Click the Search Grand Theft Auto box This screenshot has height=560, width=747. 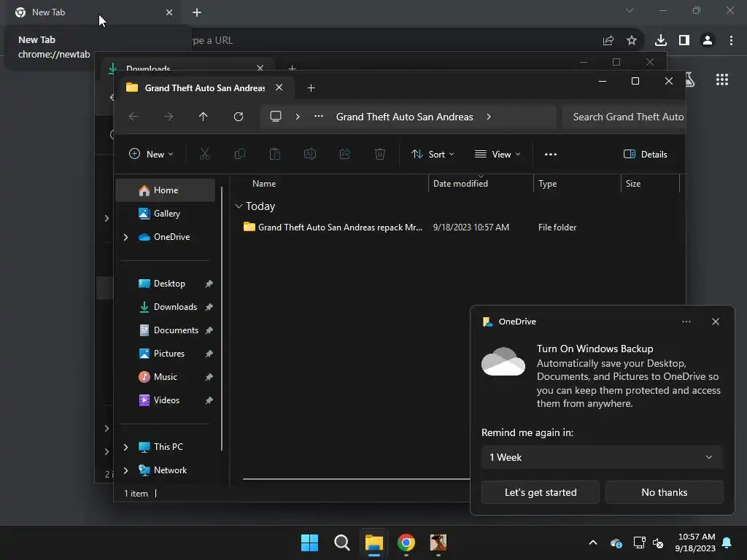click(x=624, y=117)
